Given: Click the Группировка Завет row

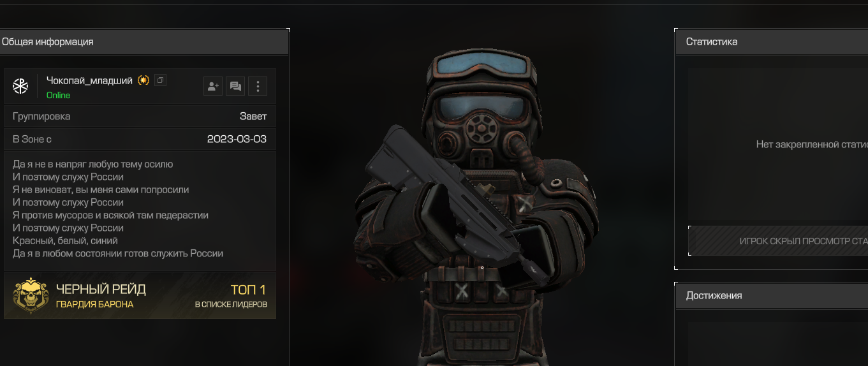Looking at the screenshot, I should click(x=140, y=116).
